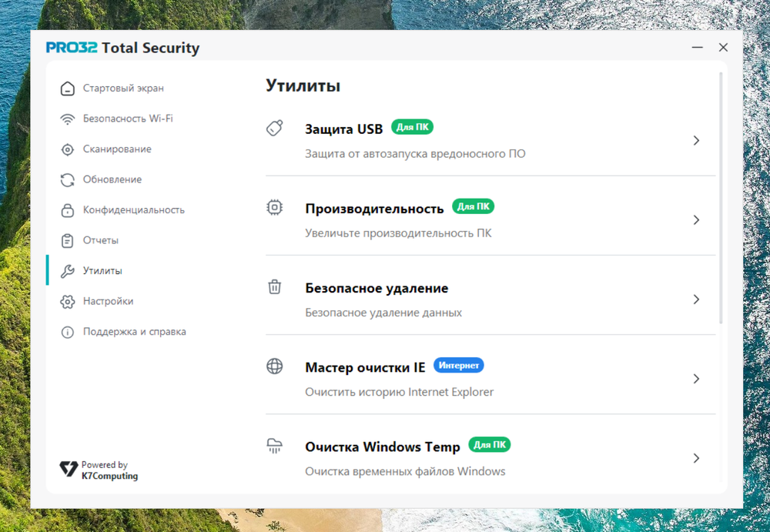Viewport: 770px width, 532px height.
Task: Close the PRO32 Total Security window
Action: pos(723,47)
